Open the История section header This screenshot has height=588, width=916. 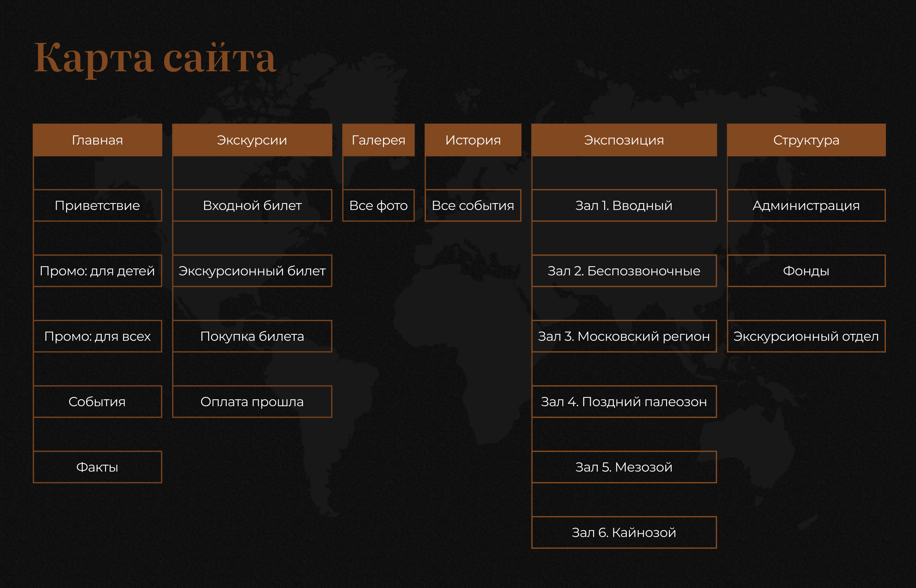point(473,140)
